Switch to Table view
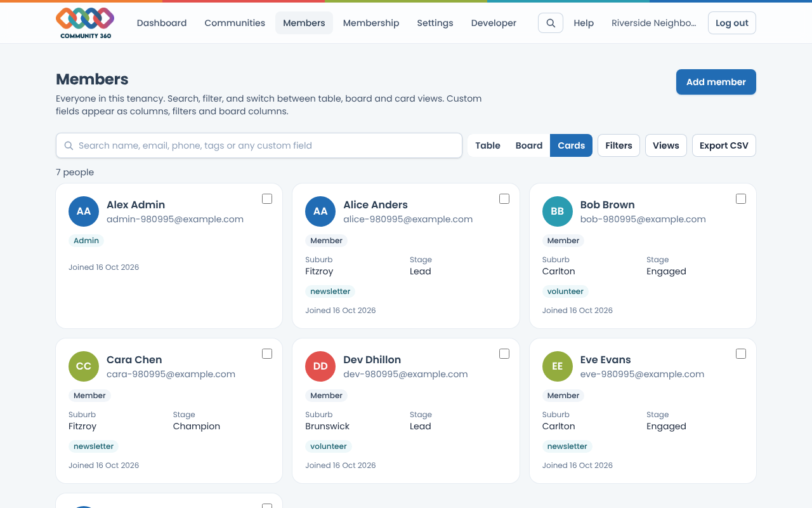The height and width of the screenshot is (508, 812). tap(488, 145)
